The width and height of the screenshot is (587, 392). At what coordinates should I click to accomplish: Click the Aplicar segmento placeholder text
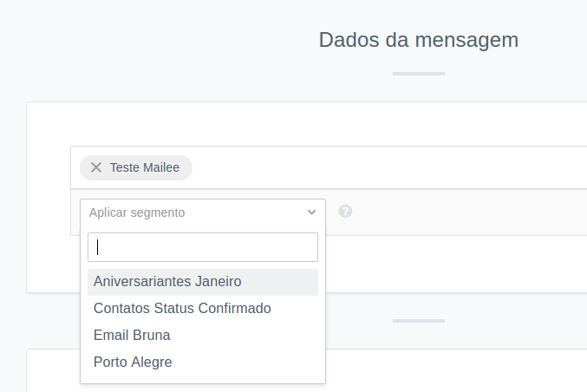click(x=137, y=212)
